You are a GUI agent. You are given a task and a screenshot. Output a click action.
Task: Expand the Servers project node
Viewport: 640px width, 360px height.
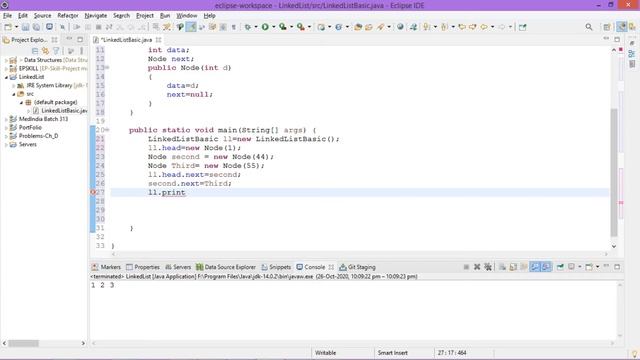click(6, 144)
